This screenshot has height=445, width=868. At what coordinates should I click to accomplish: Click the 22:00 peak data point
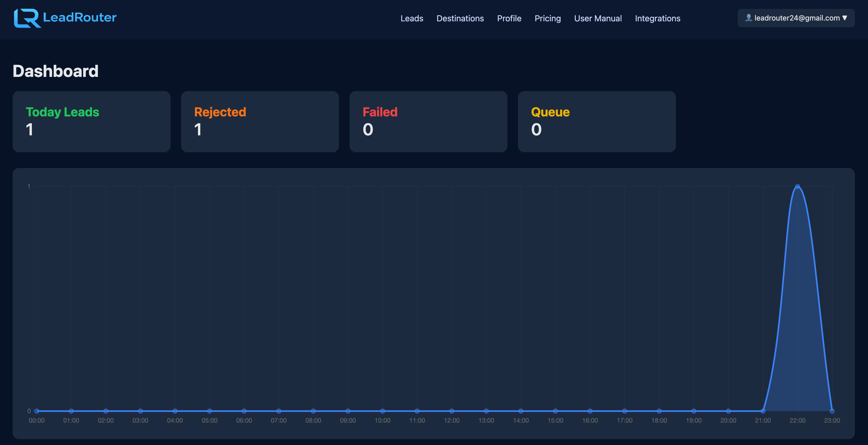[x=797, y=186]
